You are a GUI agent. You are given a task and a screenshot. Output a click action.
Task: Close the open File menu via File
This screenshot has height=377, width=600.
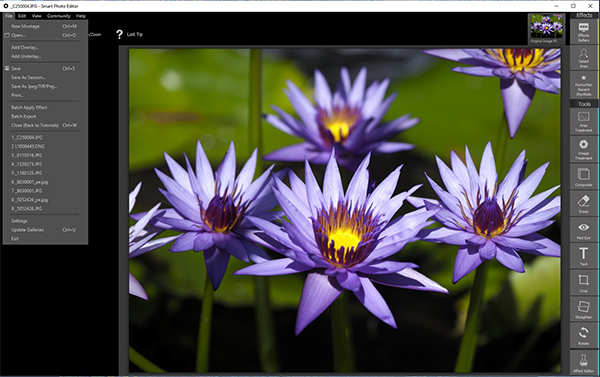9,16
